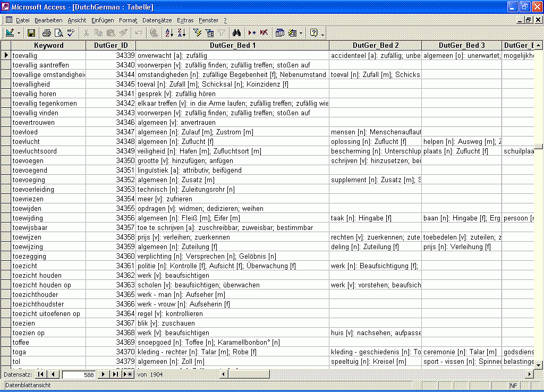544x392 pixels.
Task: Sort records descending Z to A
Action: coord(182,33)
